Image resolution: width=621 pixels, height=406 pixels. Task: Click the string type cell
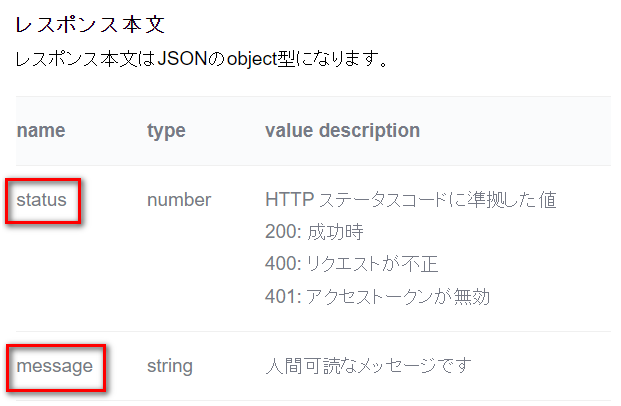(x=170, y=366)
